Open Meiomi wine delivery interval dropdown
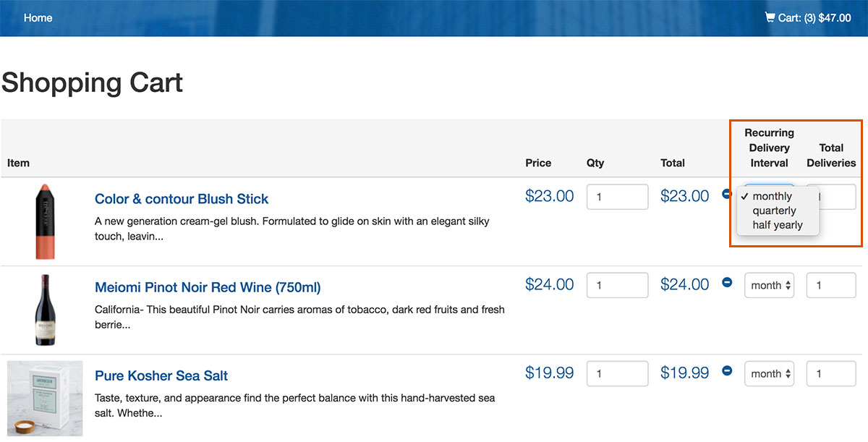This screenshot has width=868, height=442. click(x=769, y=286)
